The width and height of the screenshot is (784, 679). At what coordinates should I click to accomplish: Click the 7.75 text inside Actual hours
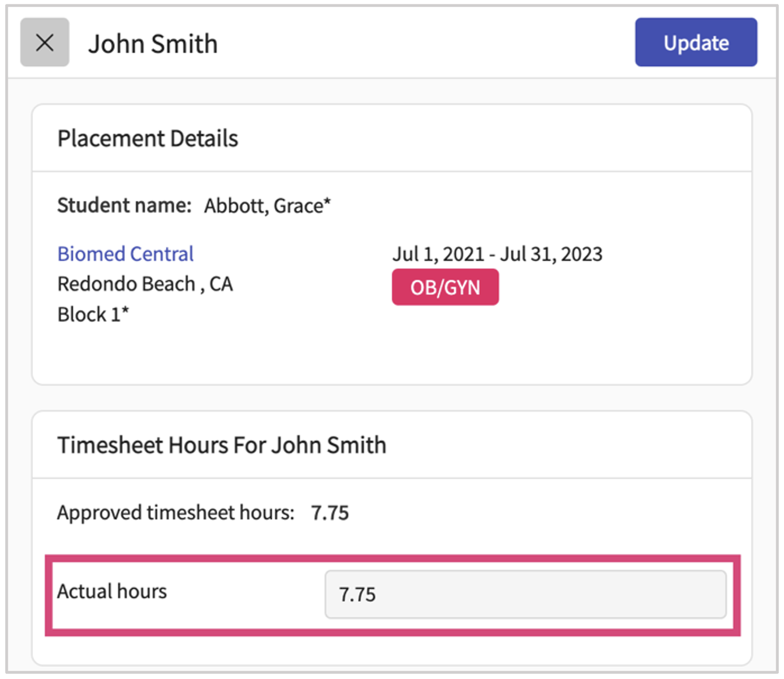click(x=357, y=595)
